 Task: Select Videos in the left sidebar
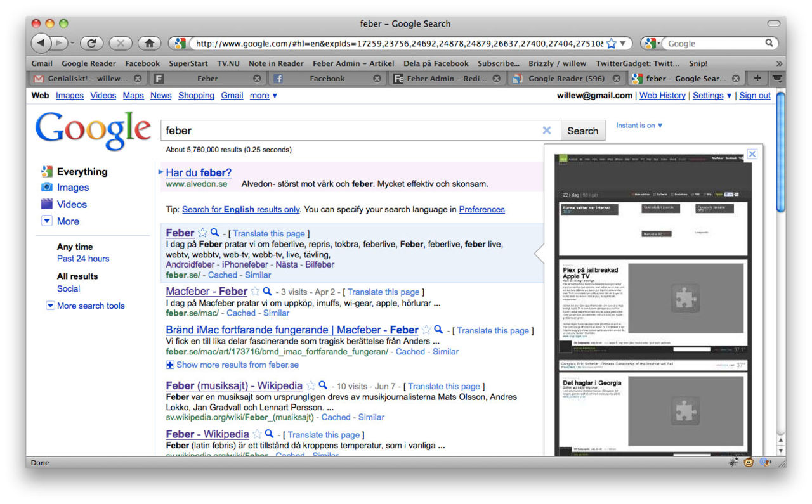pos(72,204)
